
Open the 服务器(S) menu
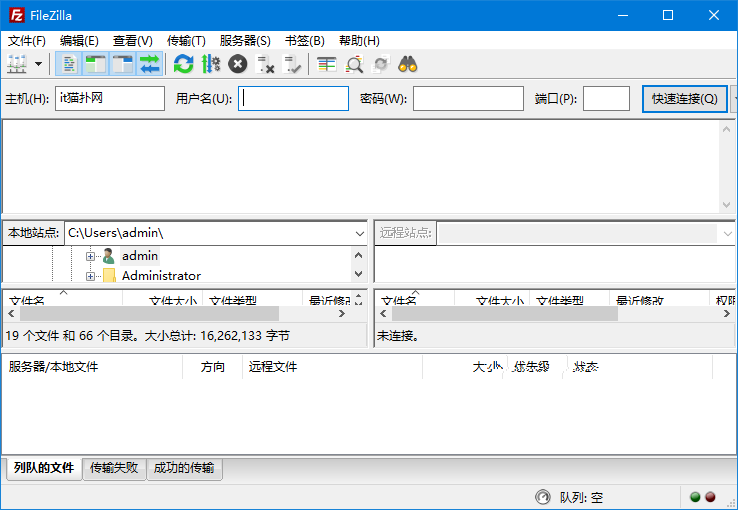[245, 41]
